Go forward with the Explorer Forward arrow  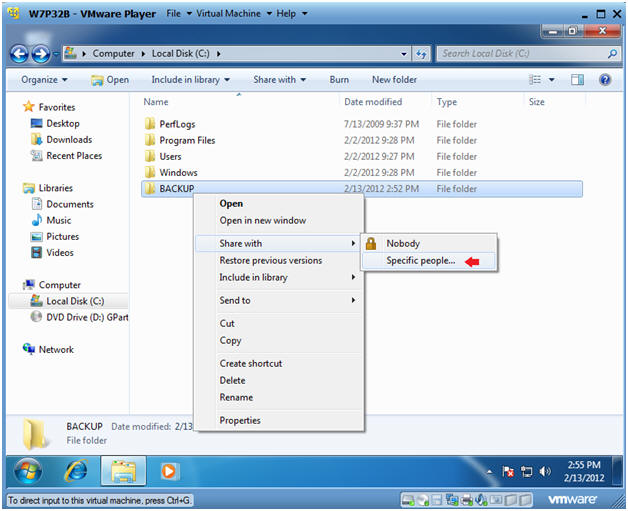click(41, 54)
